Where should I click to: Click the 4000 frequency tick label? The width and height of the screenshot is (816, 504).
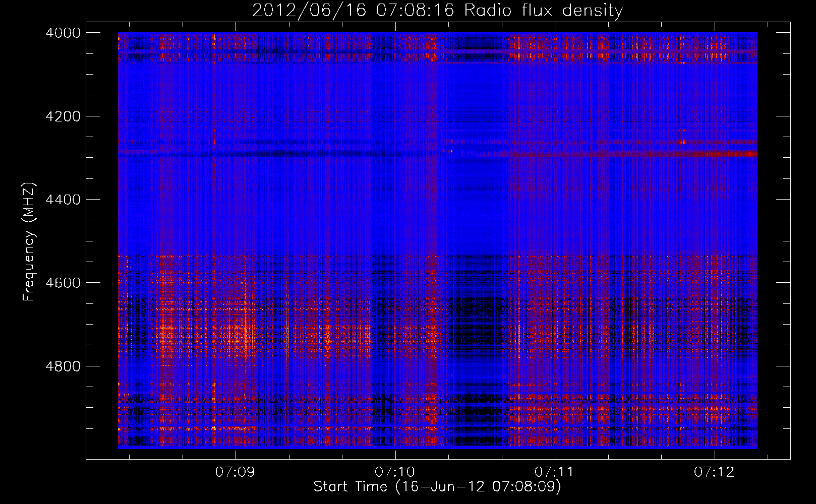pos(63,33)
